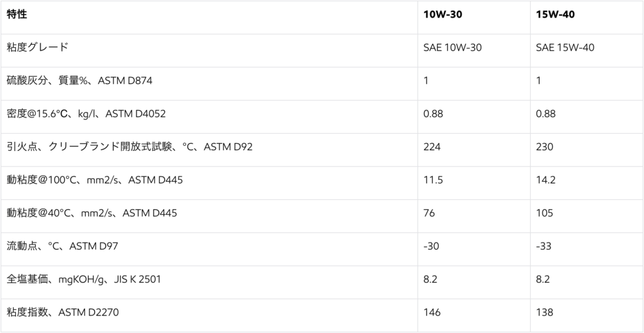Select the 引火点 ASTM D92 row label

(130, 147)
